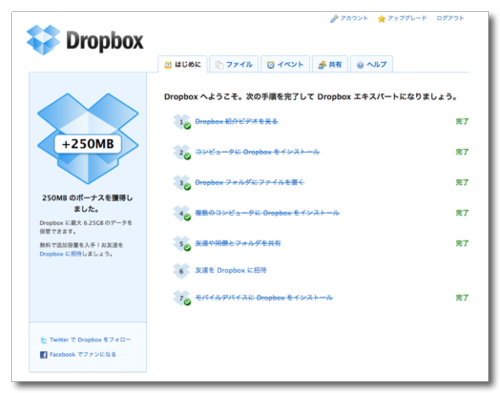This screenshot has height=393, width=500.
Task: Click the Dropbox に招待 link in sidebar
Action: (60, 254)
